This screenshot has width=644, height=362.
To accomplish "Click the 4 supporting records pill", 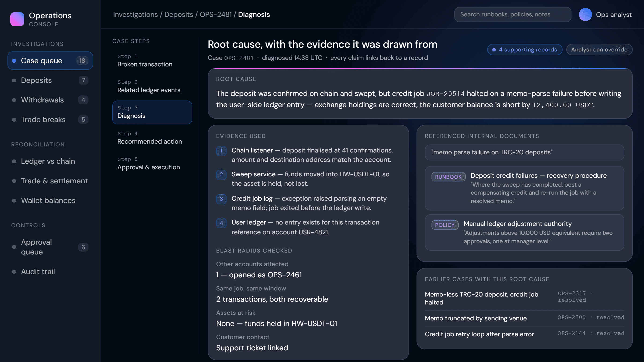I will click(525, 50).
